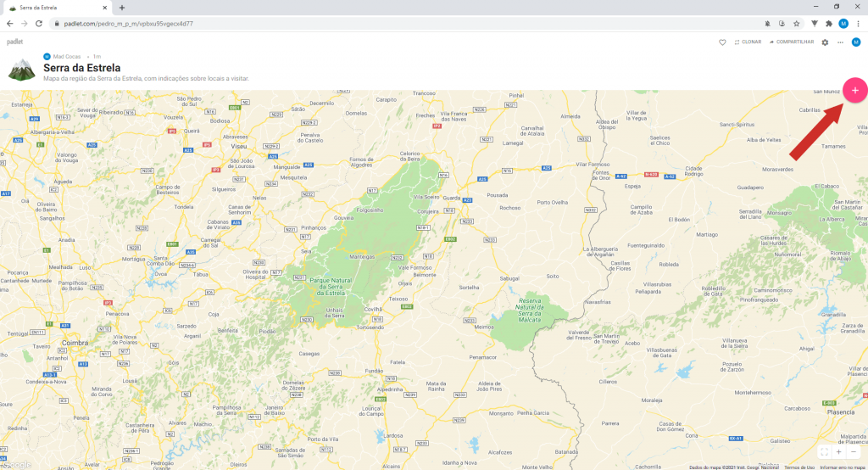Zoom out on the map
868x470 pixels.
(854, 451)
